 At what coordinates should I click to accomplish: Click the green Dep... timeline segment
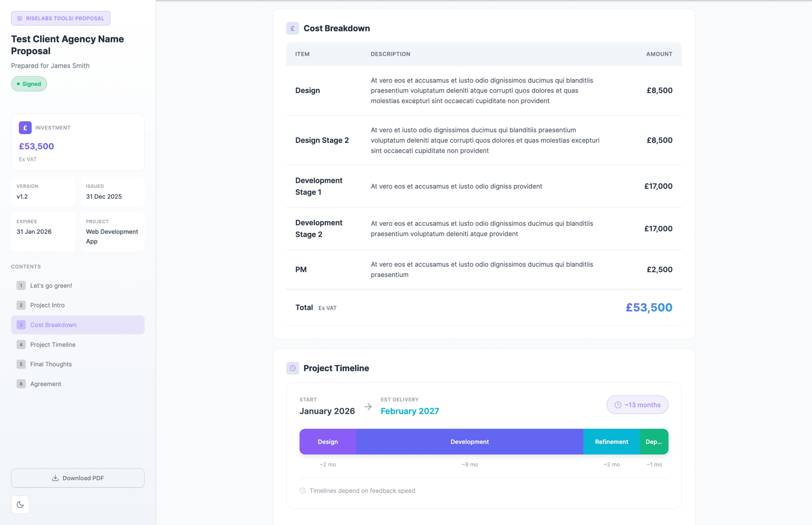pyautogui.click(x=654, y=442)
